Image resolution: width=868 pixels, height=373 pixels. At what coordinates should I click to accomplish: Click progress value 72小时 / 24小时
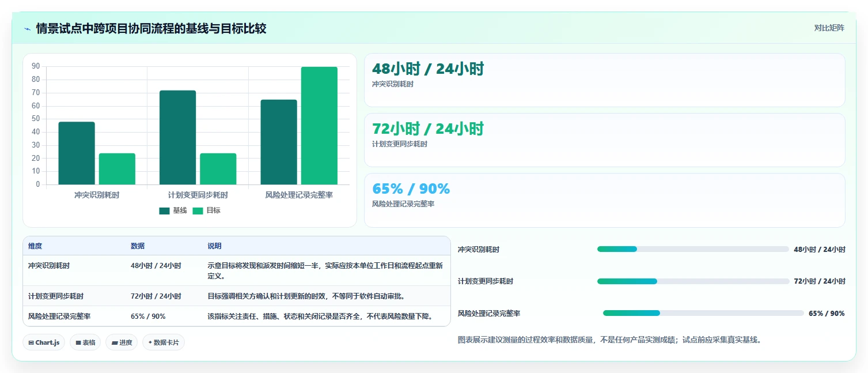tap(820, 281)
